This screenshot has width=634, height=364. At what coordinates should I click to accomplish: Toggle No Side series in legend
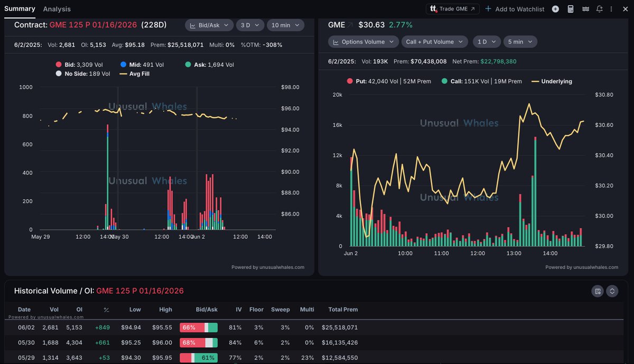click(x=82, y=73)
